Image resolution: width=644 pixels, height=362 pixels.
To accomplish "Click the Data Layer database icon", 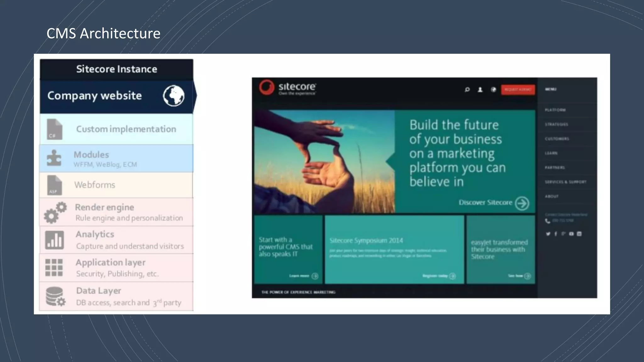I will point(55,296).
